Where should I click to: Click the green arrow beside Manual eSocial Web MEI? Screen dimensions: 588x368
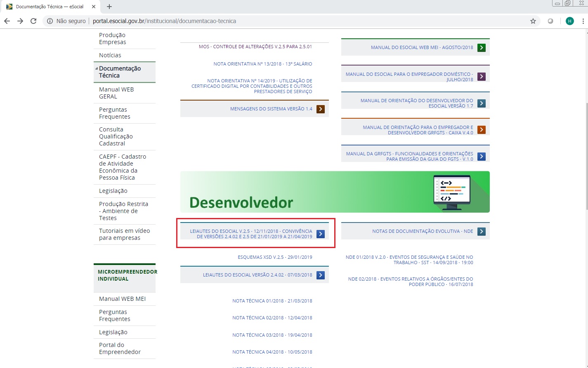[482, 48]
